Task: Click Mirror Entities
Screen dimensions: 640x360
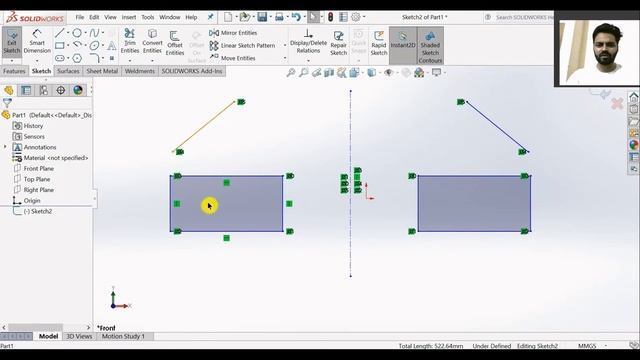Action: [233, 33]
